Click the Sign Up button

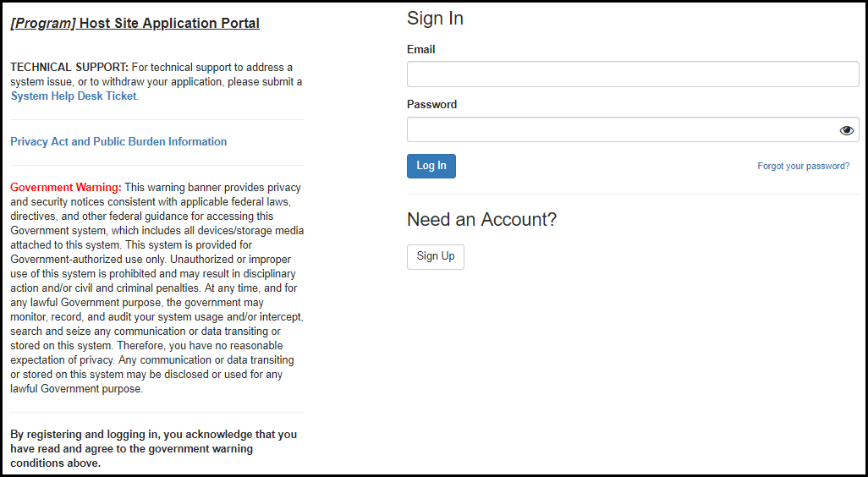pos(435,256)
